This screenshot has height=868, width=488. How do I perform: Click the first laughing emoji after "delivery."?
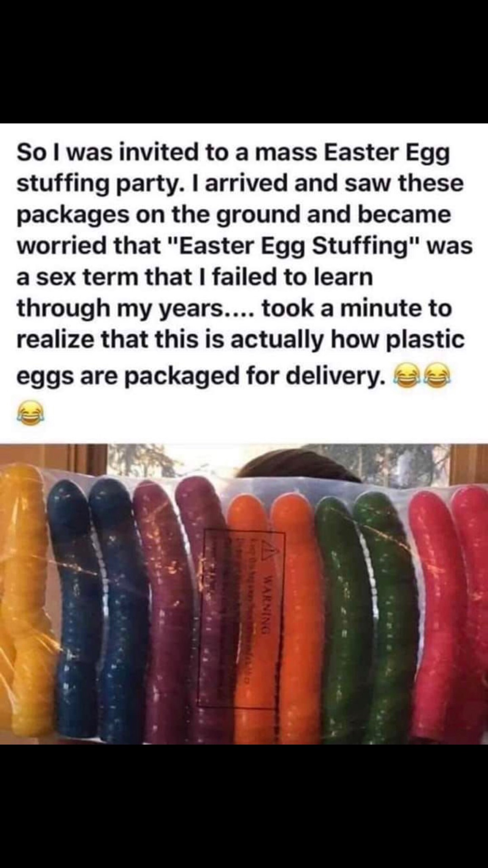[x=407, y=376]
